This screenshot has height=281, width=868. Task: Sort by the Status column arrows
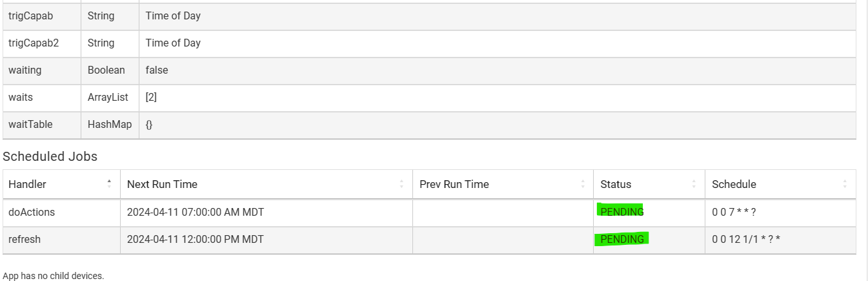coord(694,184)
